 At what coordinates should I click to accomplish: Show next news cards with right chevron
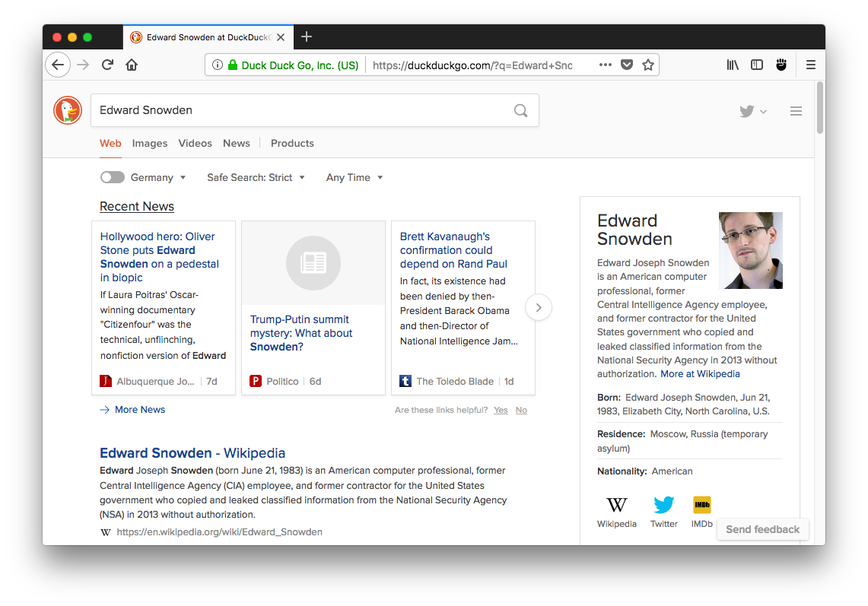pyautogui.click(x=539, y=307)
